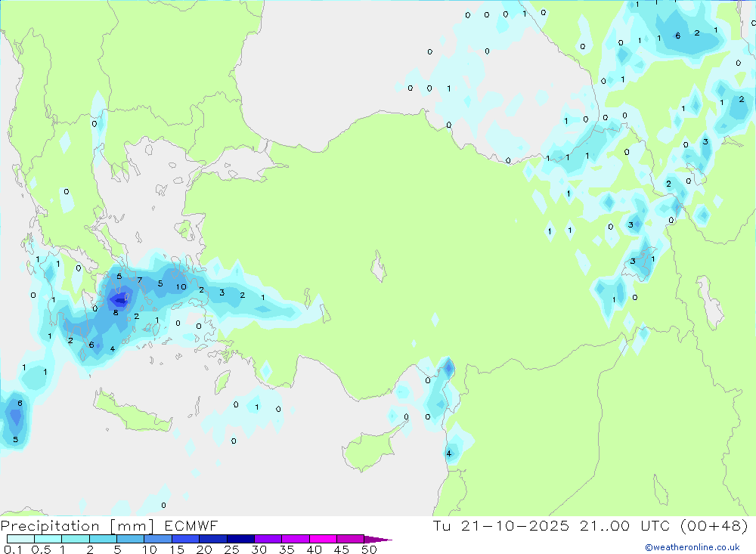Select the 2–5 mm legend color swatch
This screenshot has height=554, width=756.
pos(103,539)
